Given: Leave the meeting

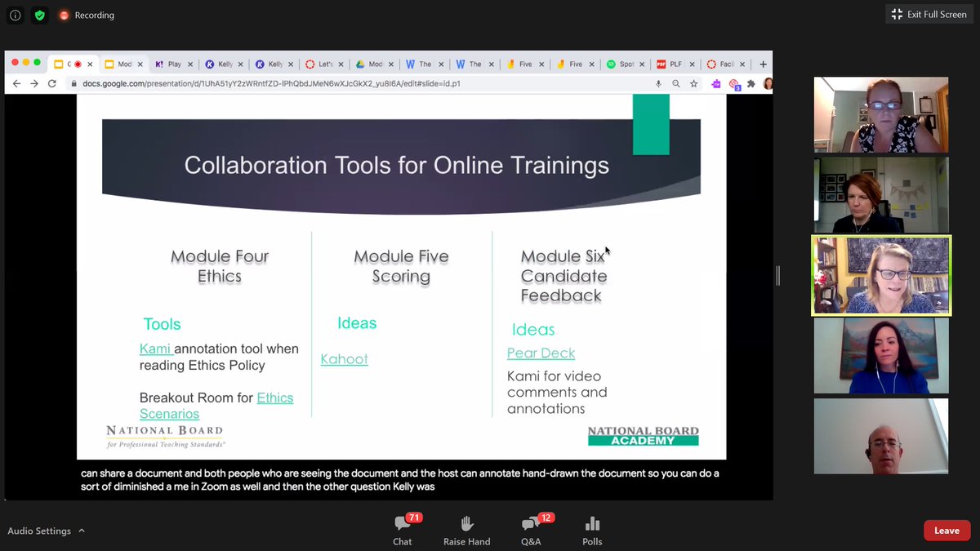Looking at the screenshot, I should (947, 531).
